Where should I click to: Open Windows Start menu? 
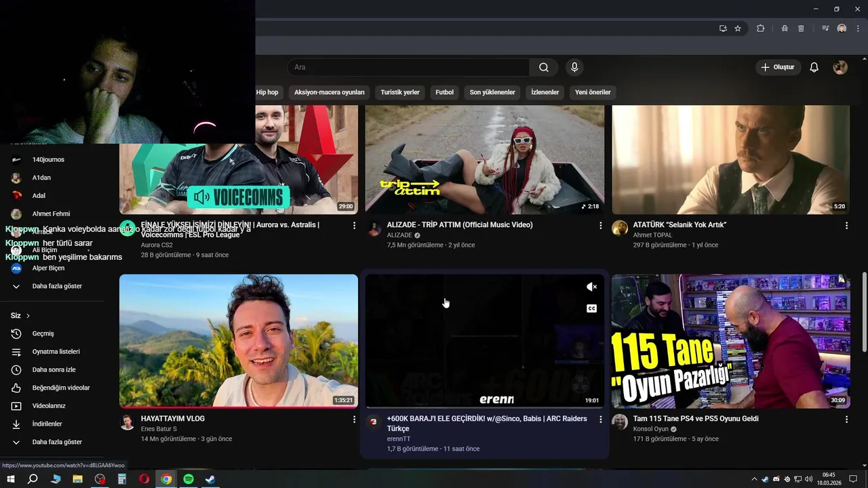pyautogui.click(x=11, y=479)
